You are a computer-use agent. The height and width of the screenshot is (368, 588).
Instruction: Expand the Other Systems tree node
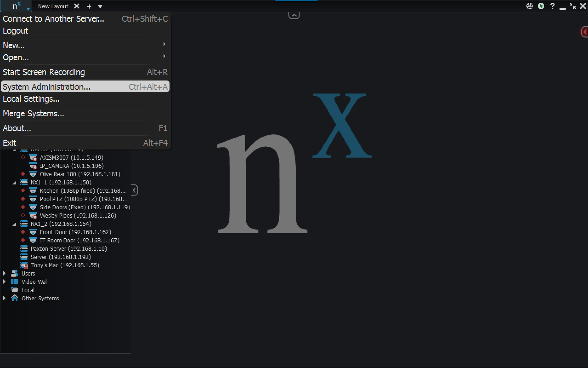click(4, 298)
